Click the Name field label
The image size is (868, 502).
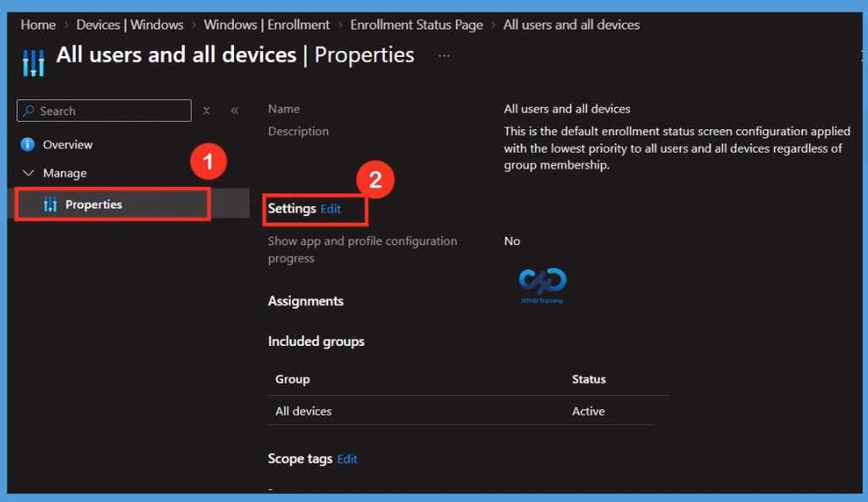[284, 109]
